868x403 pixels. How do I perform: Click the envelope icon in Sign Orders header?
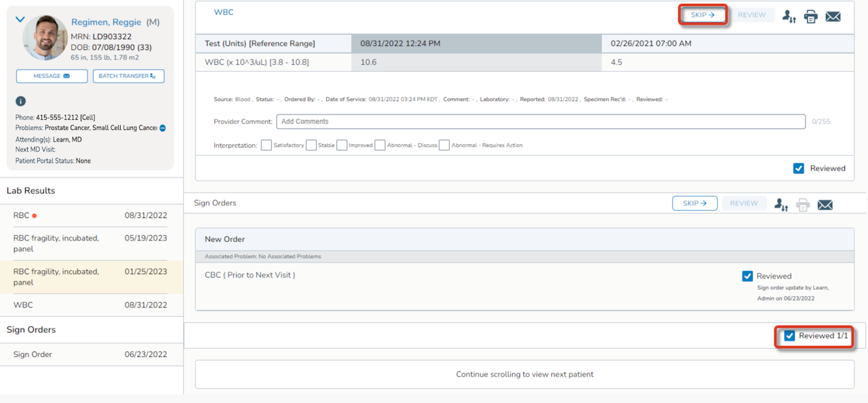click(825, 205)
